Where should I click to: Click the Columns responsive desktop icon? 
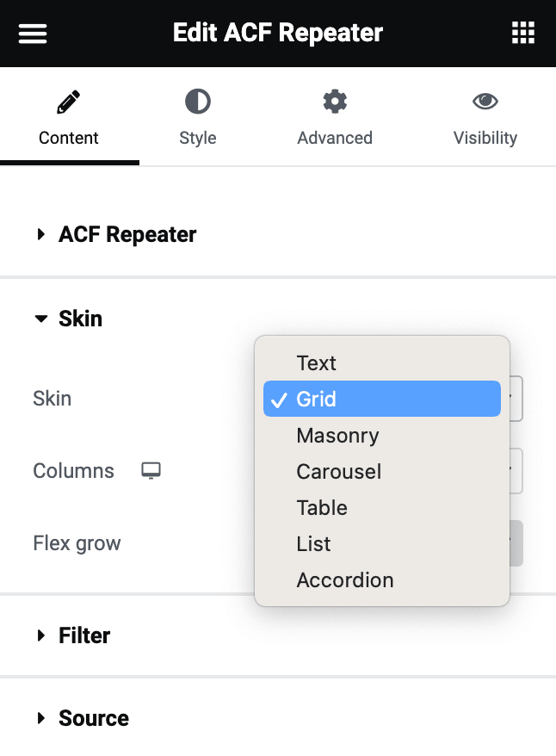(x=151, y=471)
